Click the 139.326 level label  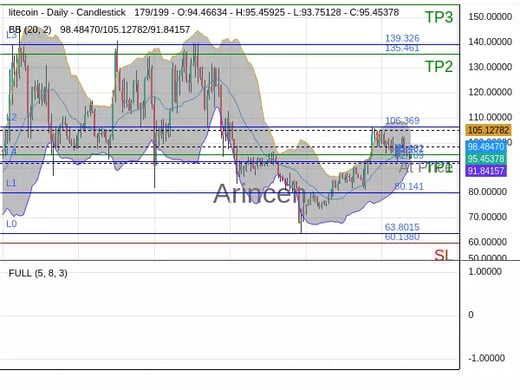pyautogui.click(x=402, y=38)
